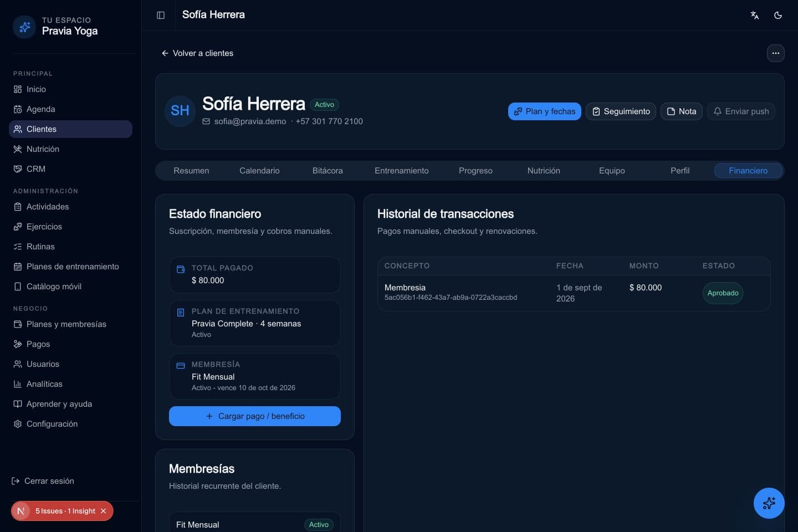Switch to the Resumen tab

[191, 171]
